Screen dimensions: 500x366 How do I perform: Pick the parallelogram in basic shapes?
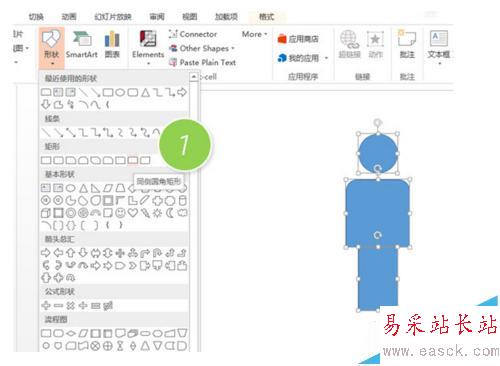coord(108,188)
